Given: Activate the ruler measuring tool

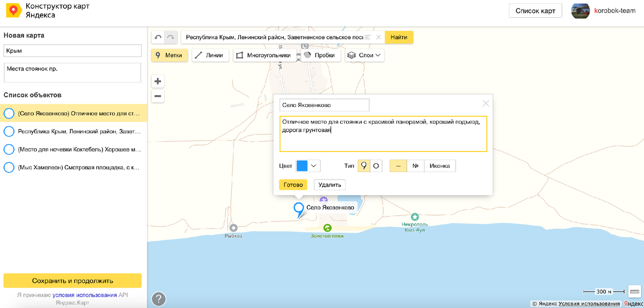Looking at the screenshot, I should point(634,291).
